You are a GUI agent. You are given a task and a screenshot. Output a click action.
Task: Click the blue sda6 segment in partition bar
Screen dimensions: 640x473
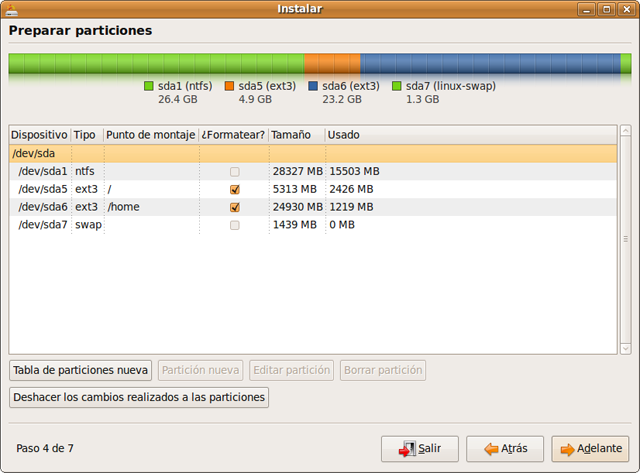[x=490, y=64]
